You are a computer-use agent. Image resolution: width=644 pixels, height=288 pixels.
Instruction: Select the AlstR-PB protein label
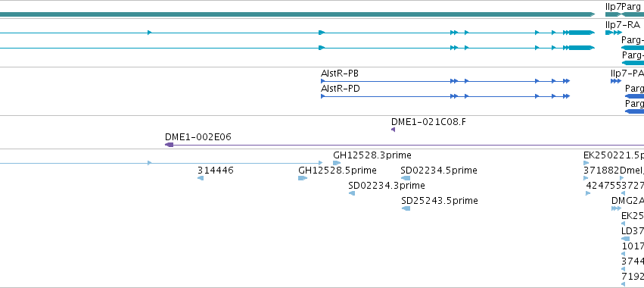(x=340, y=74)
